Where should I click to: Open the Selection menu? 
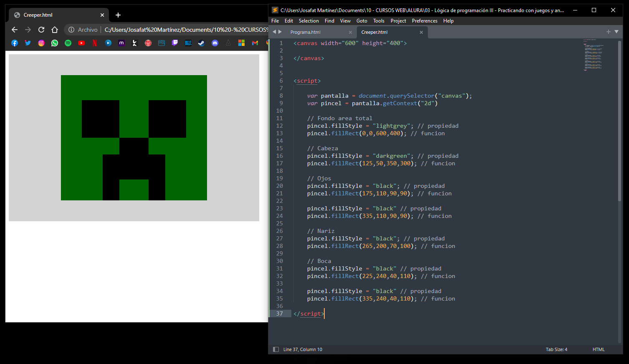[x=309, y=21]
